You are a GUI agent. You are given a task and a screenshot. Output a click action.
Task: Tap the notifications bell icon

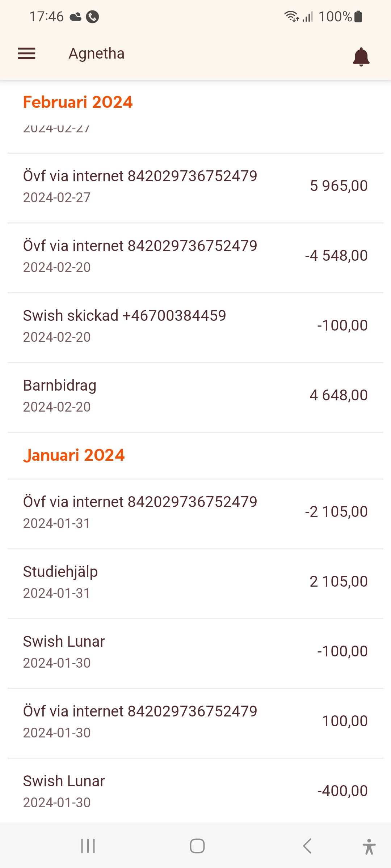(x=361, y=57)
